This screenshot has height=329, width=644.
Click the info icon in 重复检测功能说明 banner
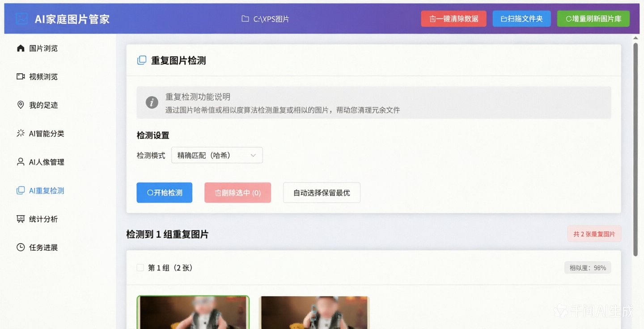[152, 102]
